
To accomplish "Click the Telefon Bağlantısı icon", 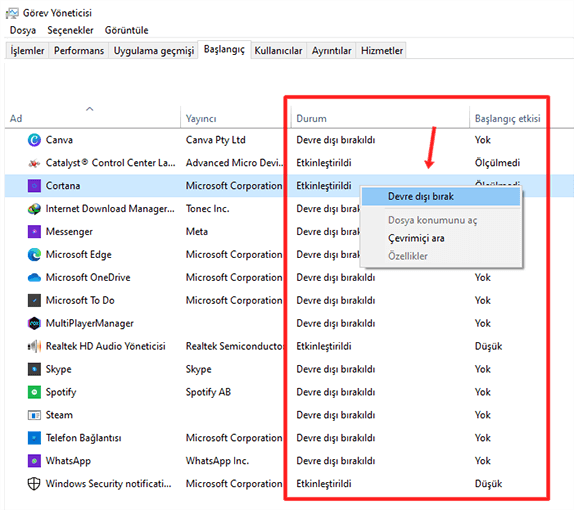I will 34,438.
